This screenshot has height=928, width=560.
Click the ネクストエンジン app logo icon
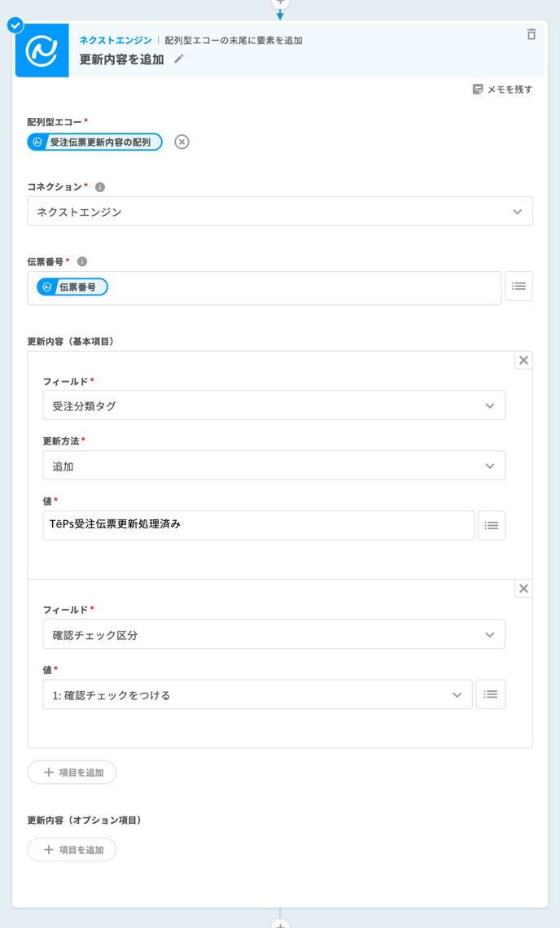click(x=42, y=50)
